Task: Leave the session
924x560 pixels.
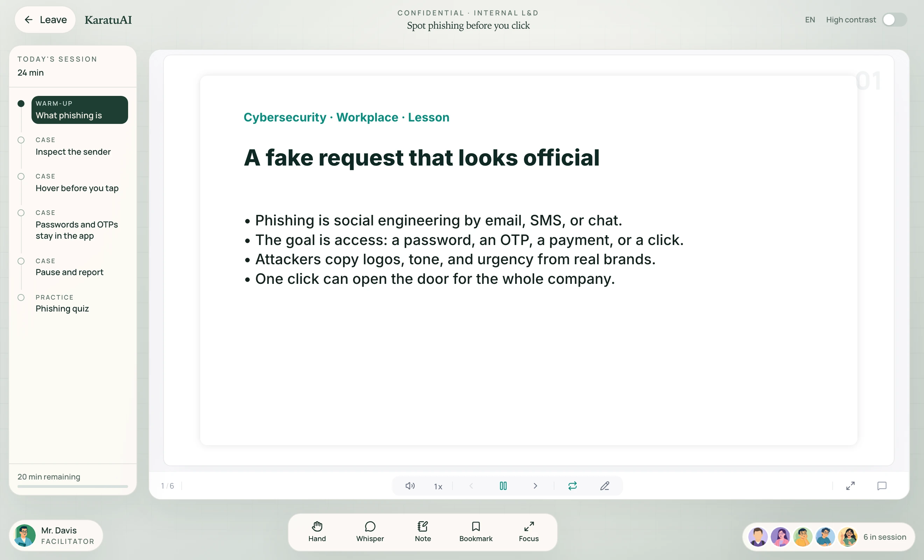Action: coord(45,20)
